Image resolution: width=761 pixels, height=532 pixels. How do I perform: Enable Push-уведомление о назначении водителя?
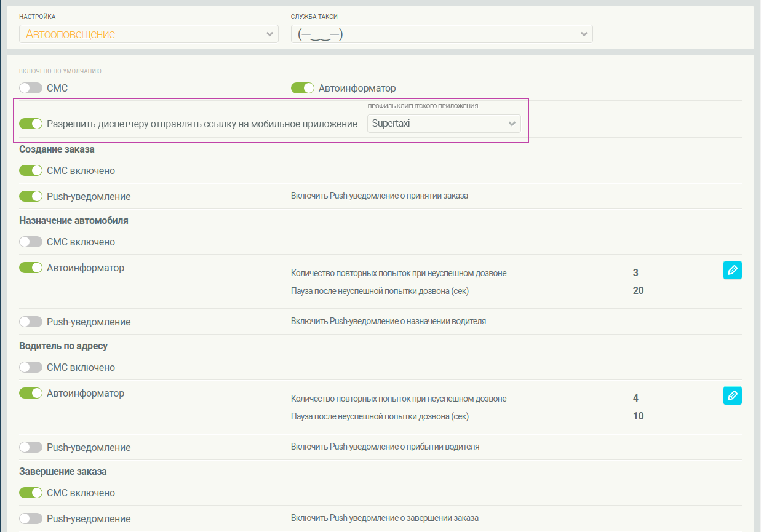pos(31,322)
